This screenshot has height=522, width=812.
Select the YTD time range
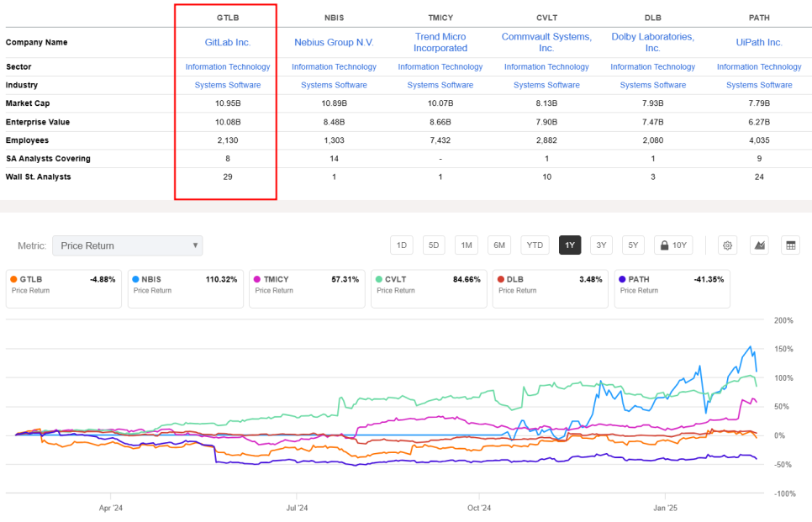(x=535, y=245)
